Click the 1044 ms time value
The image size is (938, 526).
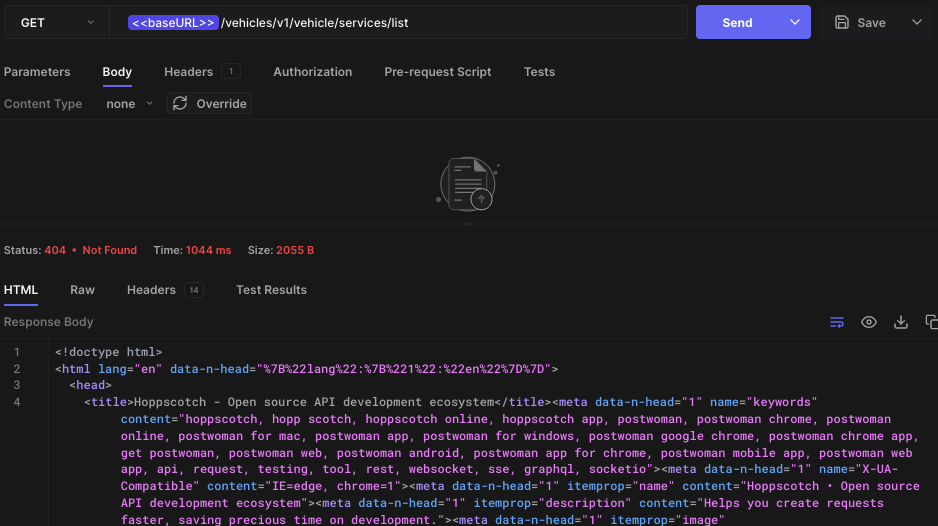208,250
